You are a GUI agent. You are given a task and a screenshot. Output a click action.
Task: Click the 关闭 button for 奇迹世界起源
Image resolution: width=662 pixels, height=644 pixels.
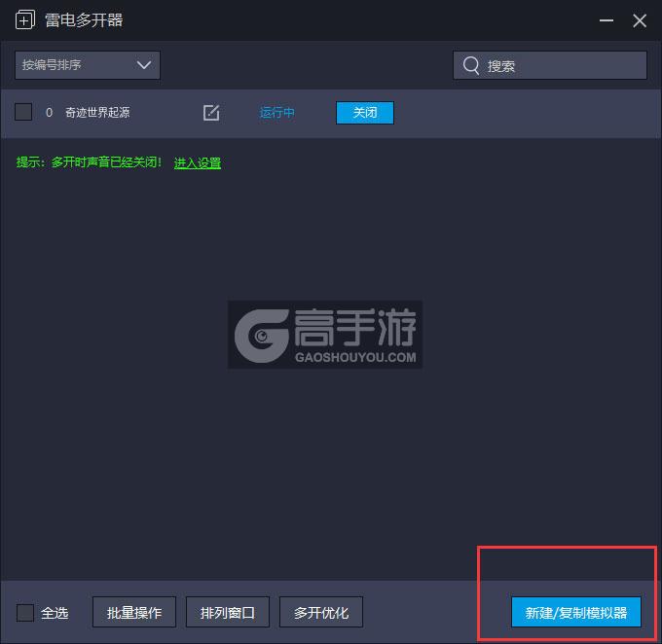[365, 113]
